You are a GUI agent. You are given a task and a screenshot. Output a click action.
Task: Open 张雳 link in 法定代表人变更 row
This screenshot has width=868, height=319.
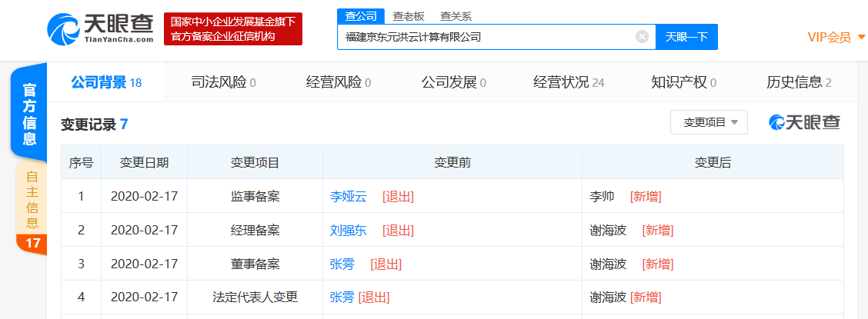pos(342,297)
